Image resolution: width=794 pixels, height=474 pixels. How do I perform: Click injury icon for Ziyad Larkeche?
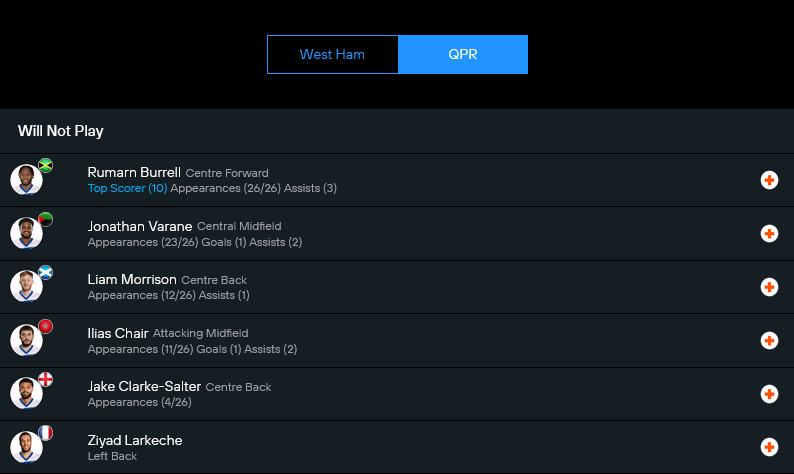(x=769, y=447)
